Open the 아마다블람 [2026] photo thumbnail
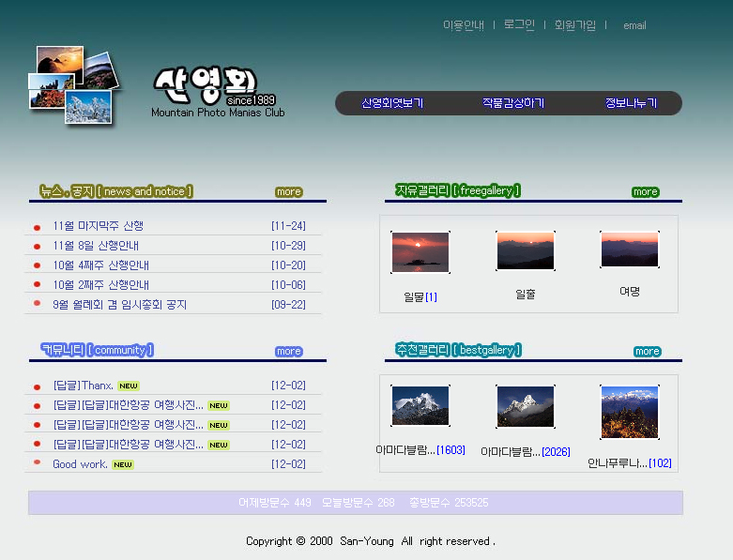 (525, 406)
